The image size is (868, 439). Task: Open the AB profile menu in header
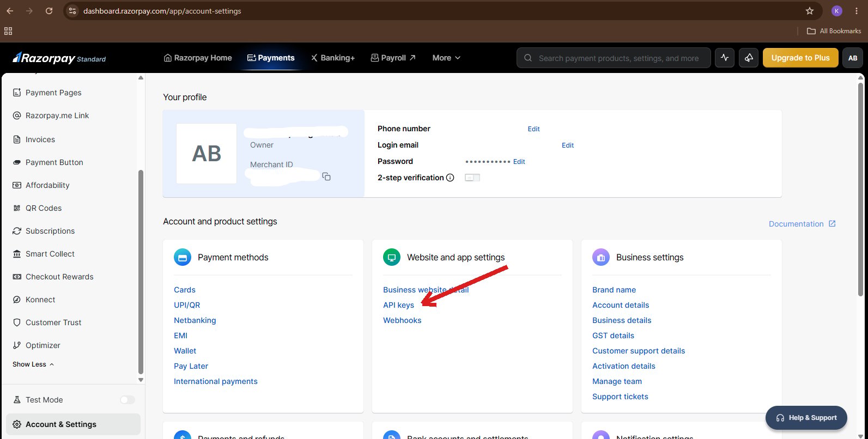click(853, 58)
